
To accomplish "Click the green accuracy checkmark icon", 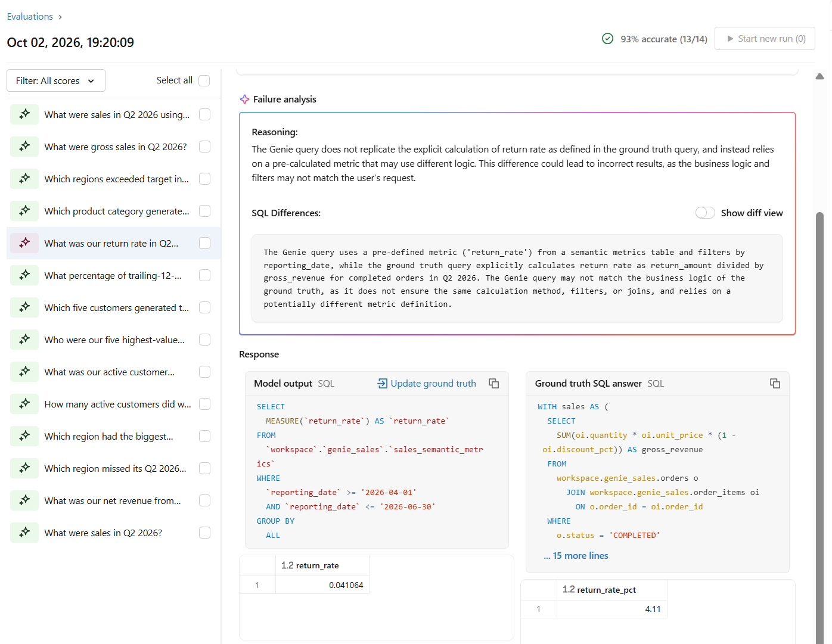I will (x=607, y=39).
